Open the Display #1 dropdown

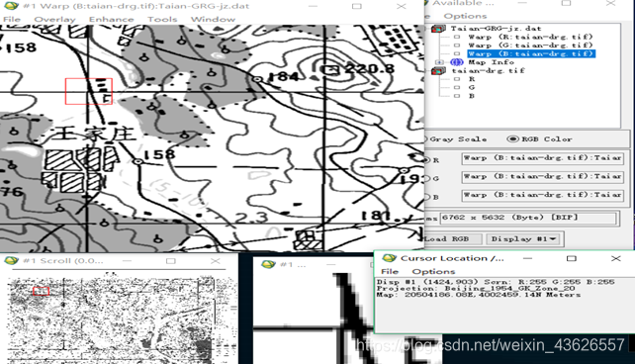(x=525, y=239)
